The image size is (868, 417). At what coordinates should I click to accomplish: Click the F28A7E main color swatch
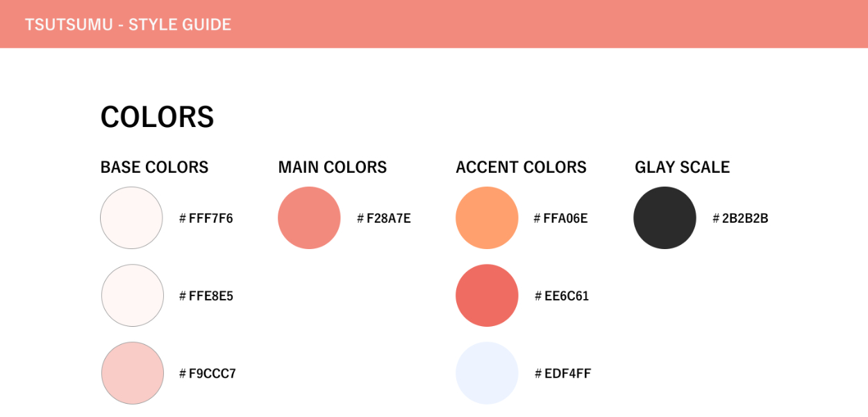tap(309, 218)
